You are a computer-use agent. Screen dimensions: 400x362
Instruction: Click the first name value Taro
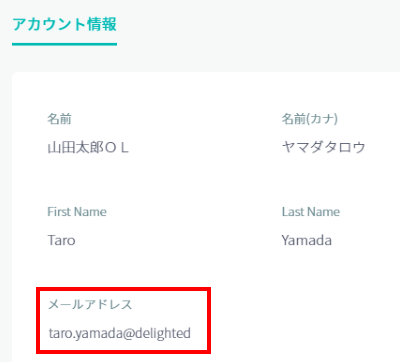(x=61, y=240)
